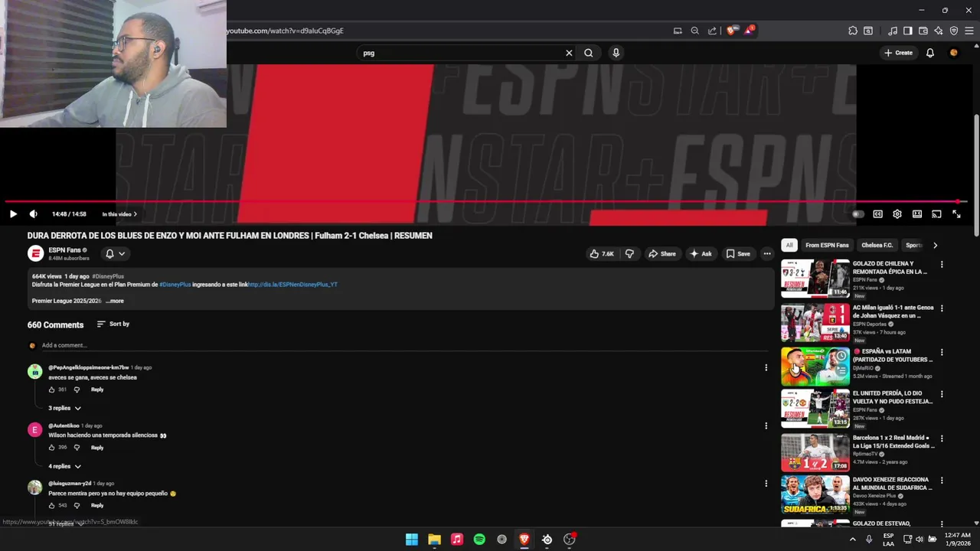Enter full screen mode
The height and width of the screenshot is (551, 980).
pos(956,214)
